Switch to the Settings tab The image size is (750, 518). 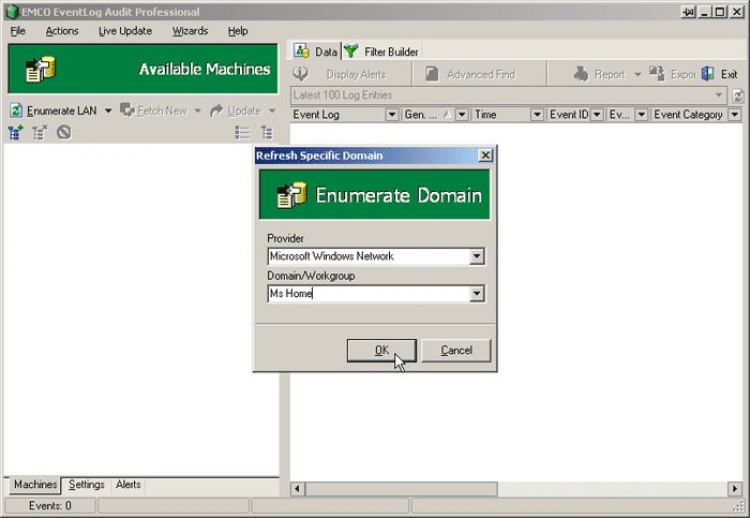click(87, 485)
